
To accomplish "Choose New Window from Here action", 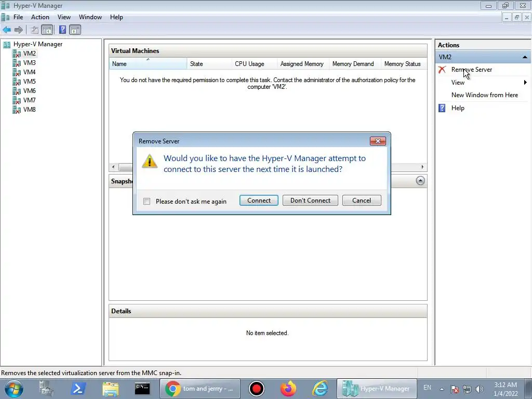I will click(x=485, y=96).
